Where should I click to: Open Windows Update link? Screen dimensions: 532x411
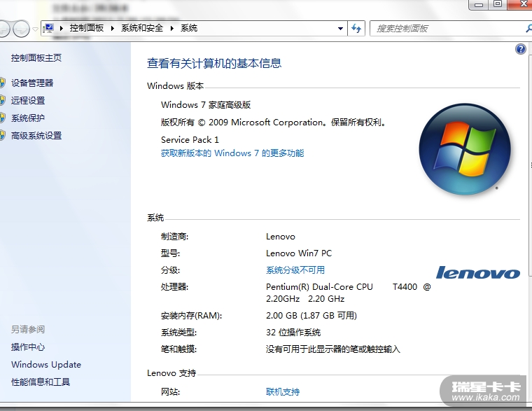pyautogui.click(x=46, y=365)
